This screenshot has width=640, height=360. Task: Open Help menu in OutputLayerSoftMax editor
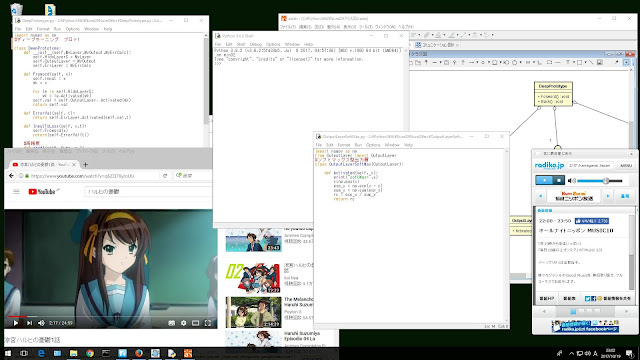(409, 145)
